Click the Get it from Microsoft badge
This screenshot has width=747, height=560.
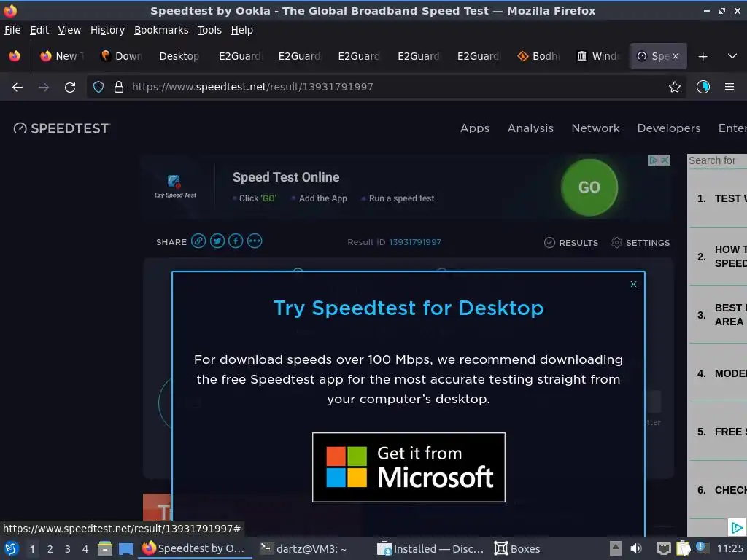(x=409, y=467)
